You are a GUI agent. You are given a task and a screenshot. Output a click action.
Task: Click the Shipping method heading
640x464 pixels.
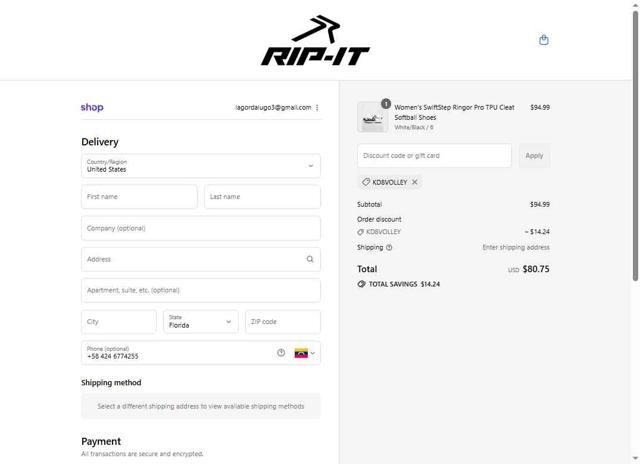point(111,382)
